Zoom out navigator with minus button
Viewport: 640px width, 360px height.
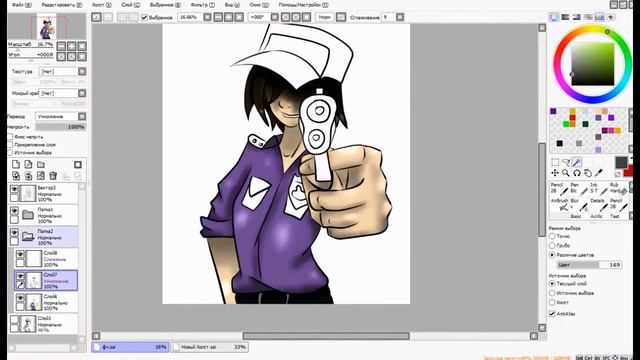[61, 46]
